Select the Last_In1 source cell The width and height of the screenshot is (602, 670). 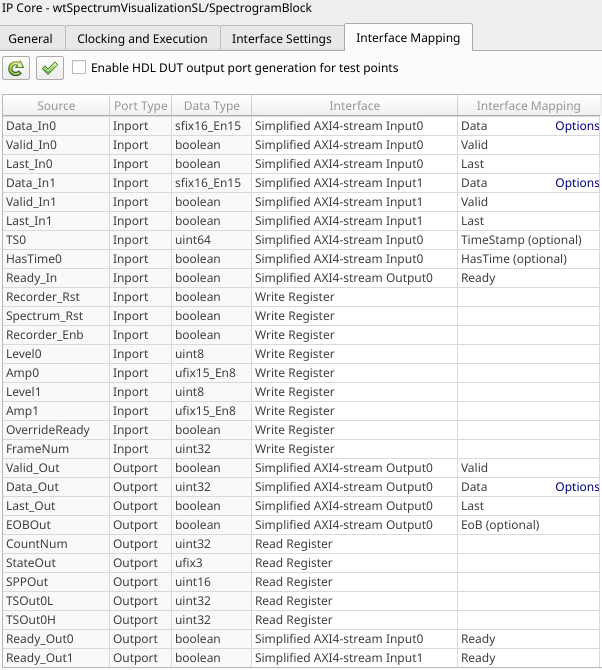[56, 220]
